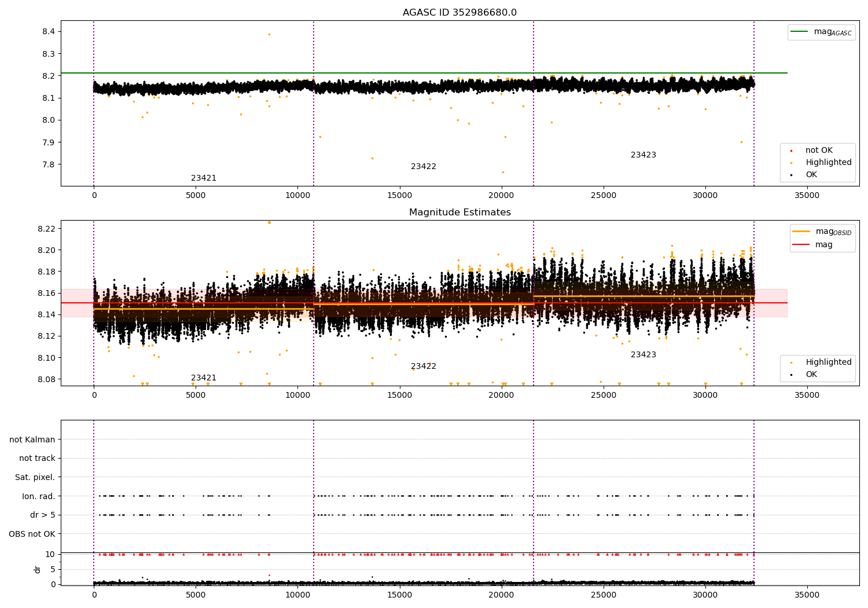Click the orange outlier point near 8.39 magnitude
The width and height of the screenshot is (868, 608).
click(x=269, y=34)
